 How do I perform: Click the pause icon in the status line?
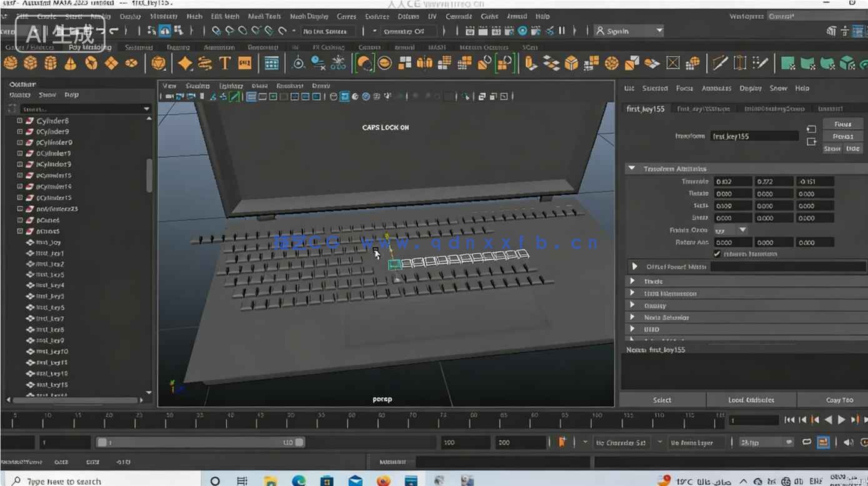coord(561,31)
